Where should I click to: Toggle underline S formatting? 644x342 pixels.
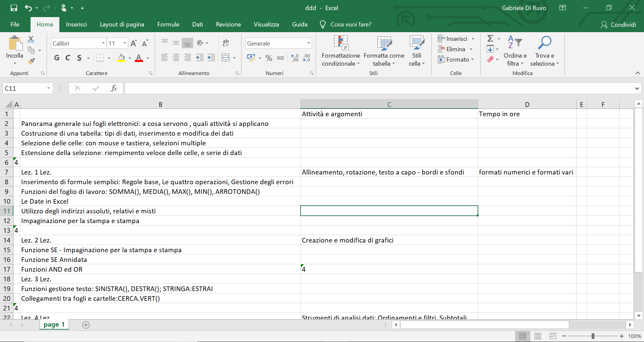pos(79,58)
